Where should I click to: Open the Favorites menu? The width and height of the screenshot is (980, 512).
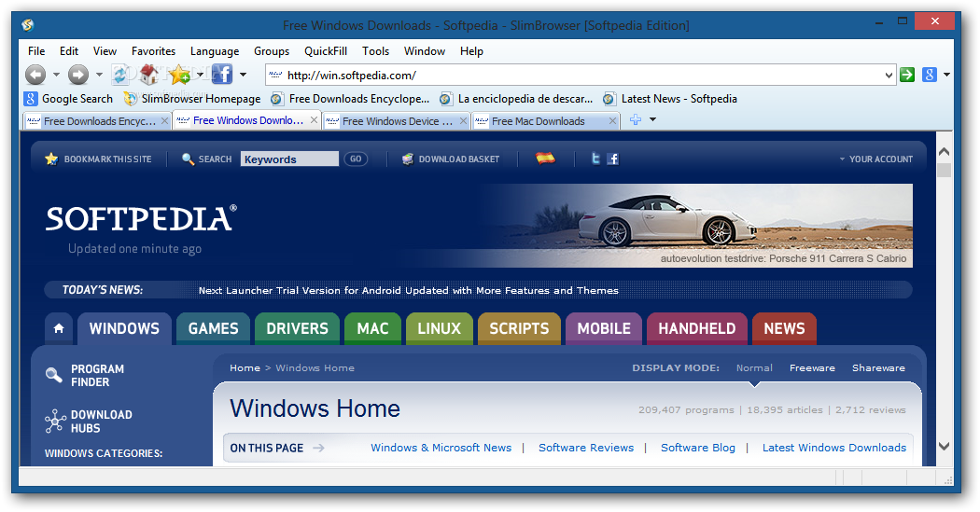point(153,51)
